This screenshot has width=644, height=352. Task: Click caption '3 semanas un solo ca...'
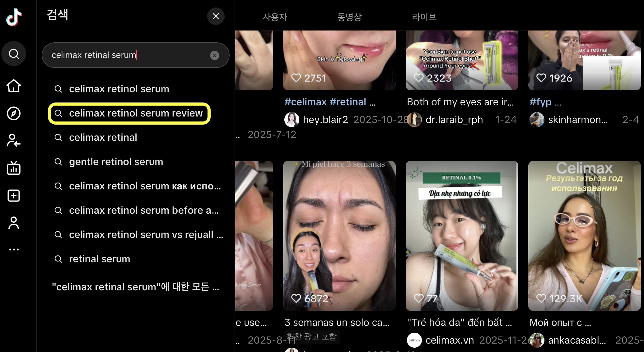coord(337,322)
